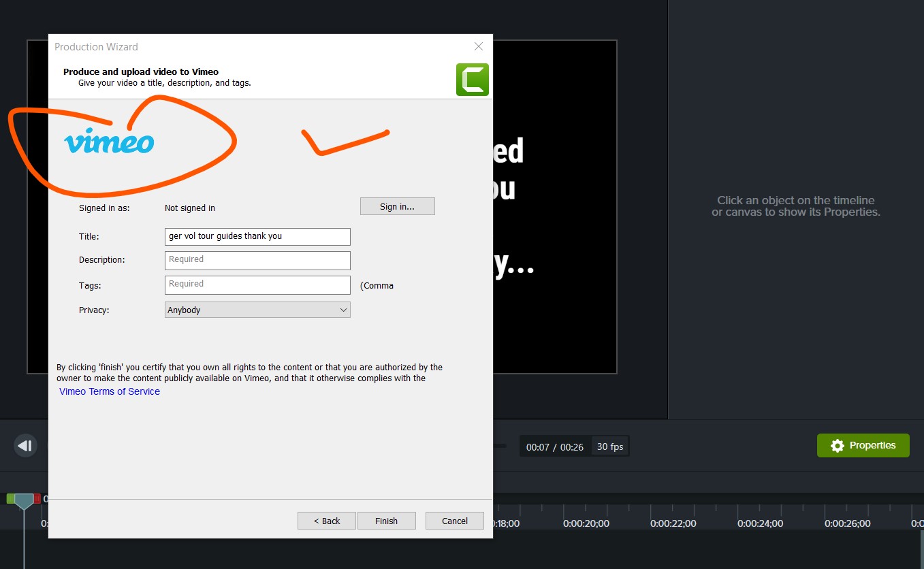Click the blue Vimeo logo
Viewport: 924px width, 569px height.
[109, 141]
